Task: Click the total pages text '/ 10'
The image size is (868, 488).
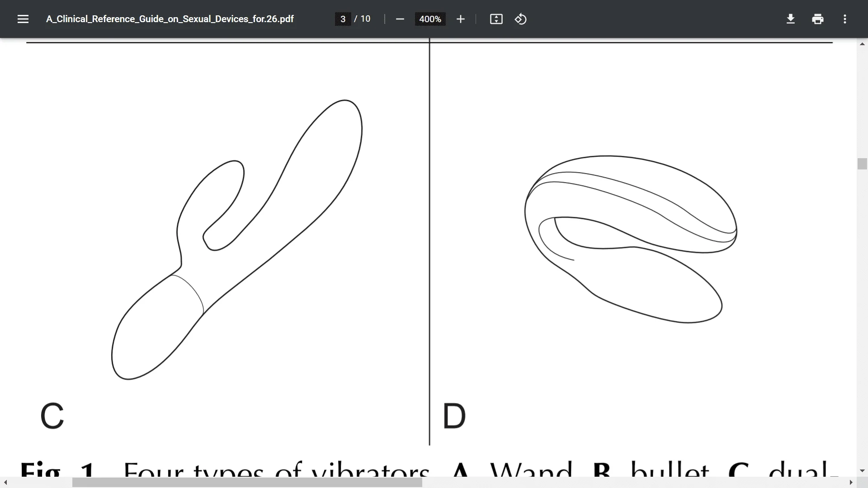Action: (362, 19)
